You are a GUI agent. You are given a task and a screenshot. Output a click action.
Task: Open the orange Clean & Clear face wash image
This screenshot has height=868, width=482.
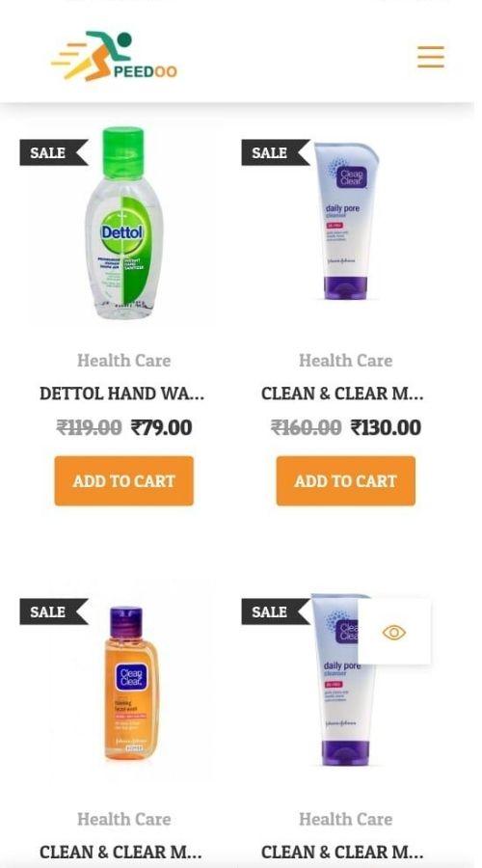pos(130,684)
